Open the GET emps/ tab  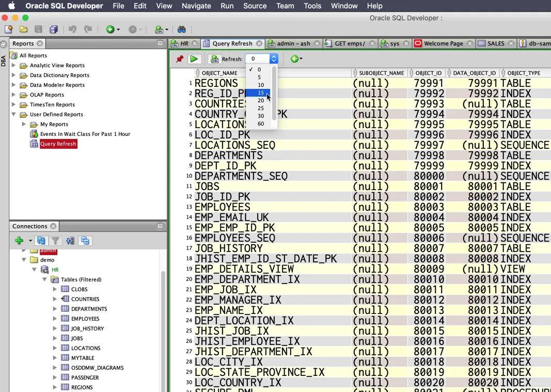350,43
